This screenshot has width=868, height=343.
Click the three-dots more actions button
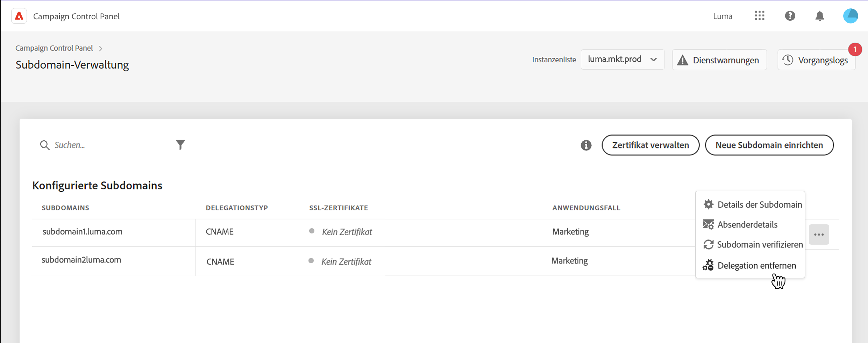[x=819, y=234]
